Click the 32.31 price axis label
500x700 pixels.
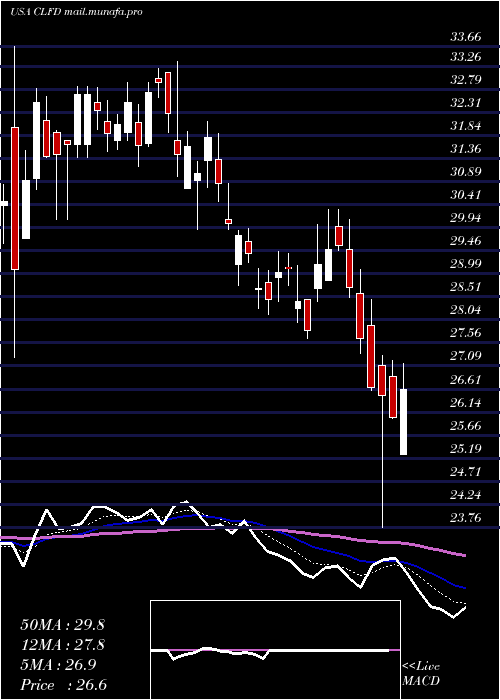[466, 103]
